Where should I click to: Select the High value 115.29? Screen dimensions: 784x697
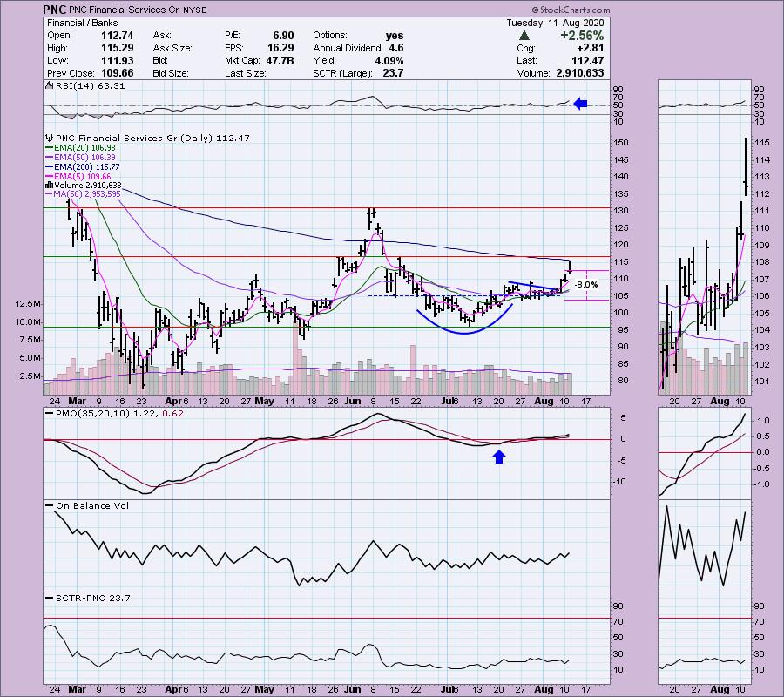(x=117, y=48)
